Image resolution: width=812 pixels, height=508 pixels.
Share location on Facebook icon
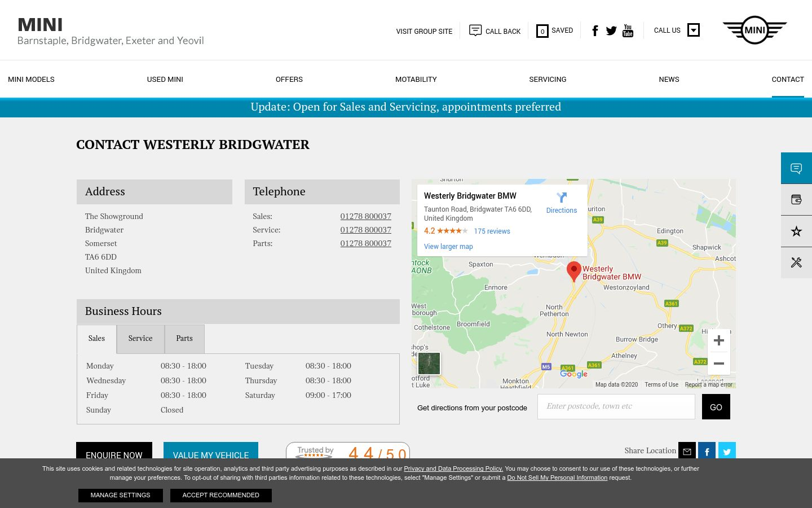point(707,451)
